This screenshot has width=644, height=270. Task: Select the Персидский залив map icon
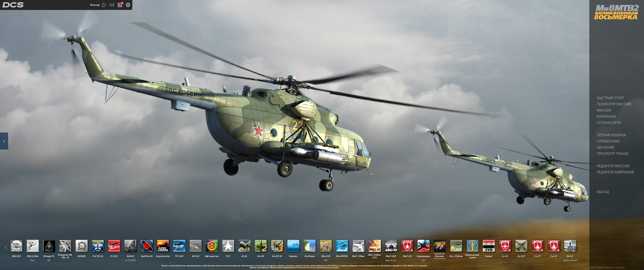tap(472, 246)
